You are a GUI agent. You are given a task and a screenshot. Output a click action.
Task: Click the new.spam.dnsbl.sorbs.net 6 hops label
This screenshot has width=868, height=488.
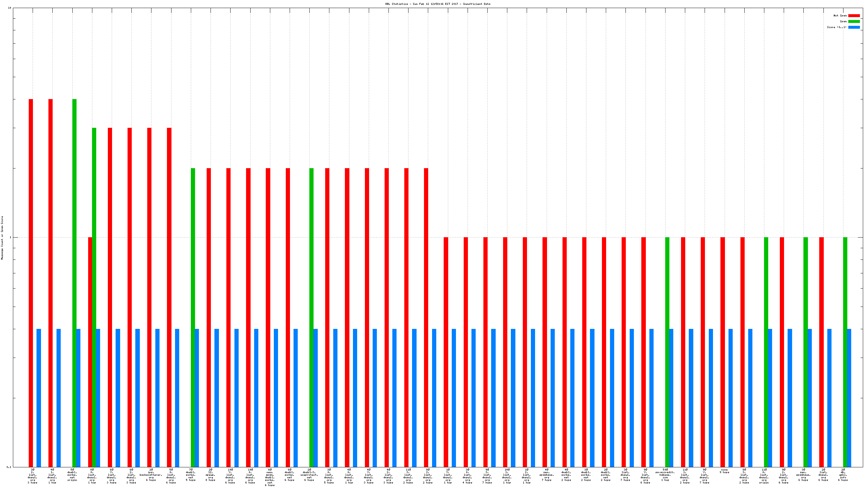pyautogui.click(x=270, y=478)
